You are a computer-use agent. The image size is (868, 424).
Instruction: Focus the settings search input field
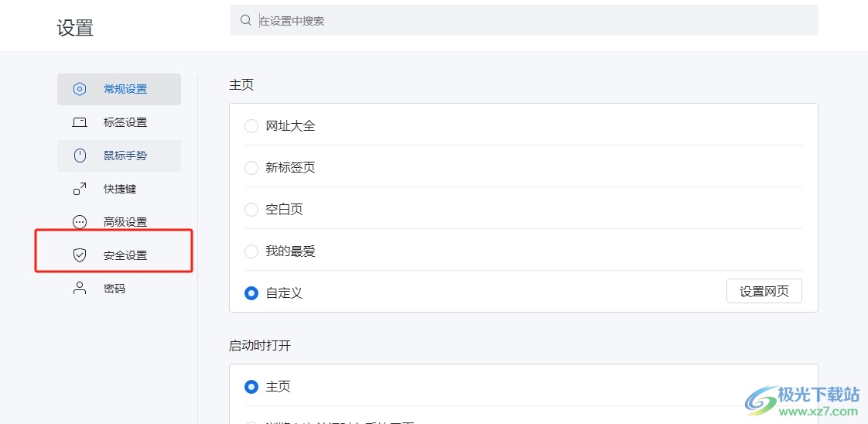534,21
